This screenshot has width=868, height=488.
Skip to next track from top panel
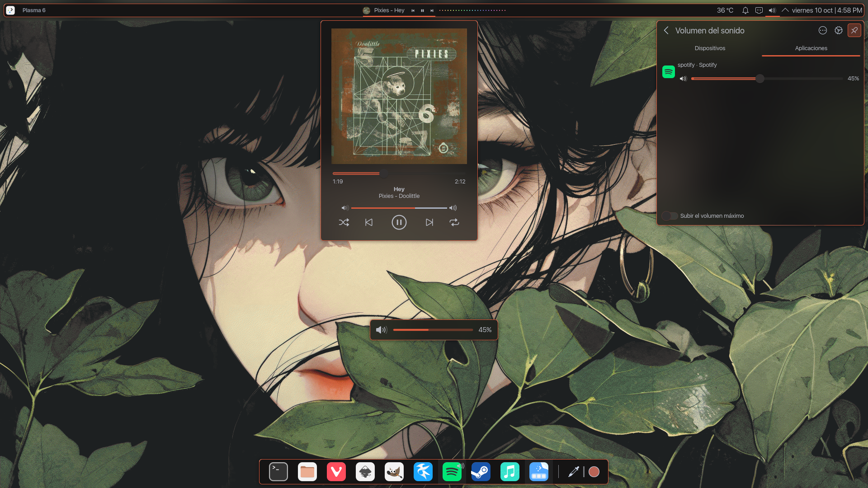point(432,10)
